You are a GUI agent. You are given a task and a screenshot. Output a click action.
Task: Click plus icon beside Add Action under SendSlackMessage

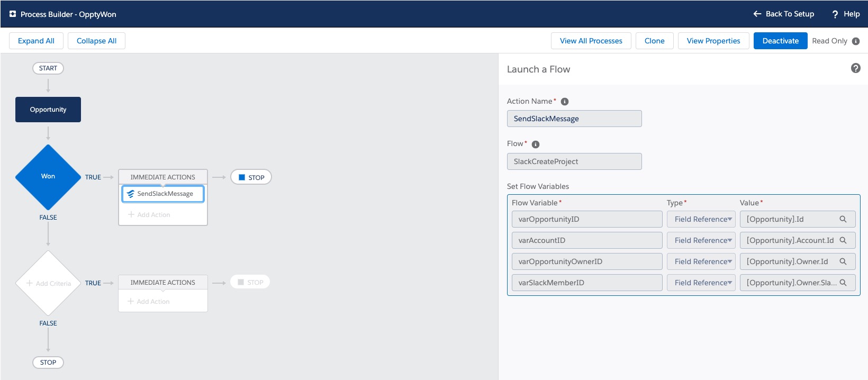pos(131,214)
